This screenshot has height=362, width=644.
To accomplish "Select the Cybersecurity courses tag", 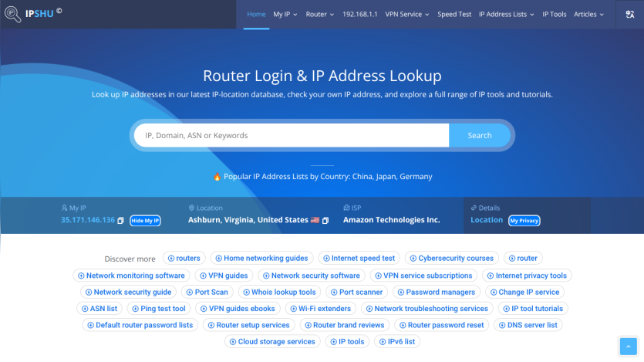I will [451, 258].
